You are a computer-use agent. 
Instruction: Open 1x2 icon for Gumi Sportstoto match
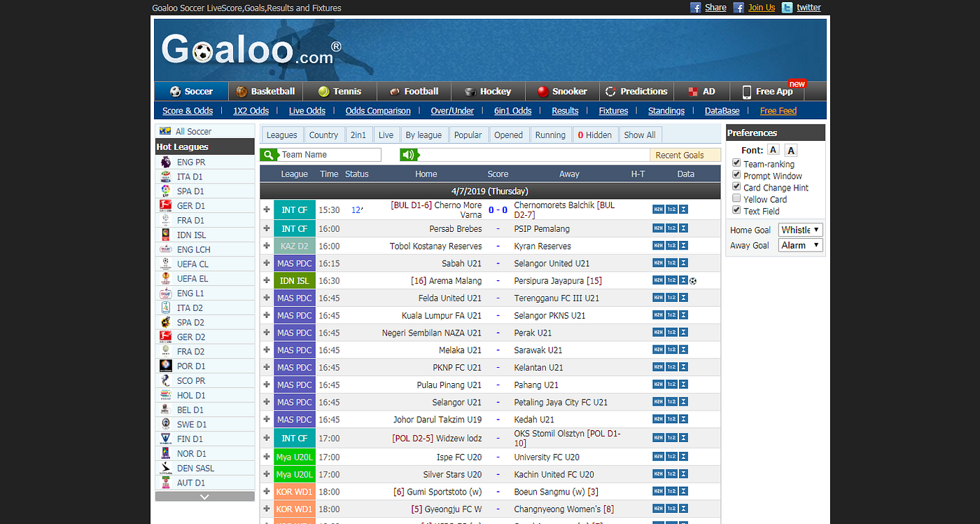671,492
